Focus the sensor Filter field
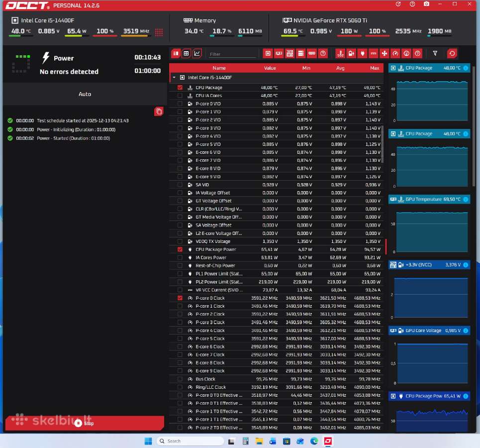 [x=232, y=54]
